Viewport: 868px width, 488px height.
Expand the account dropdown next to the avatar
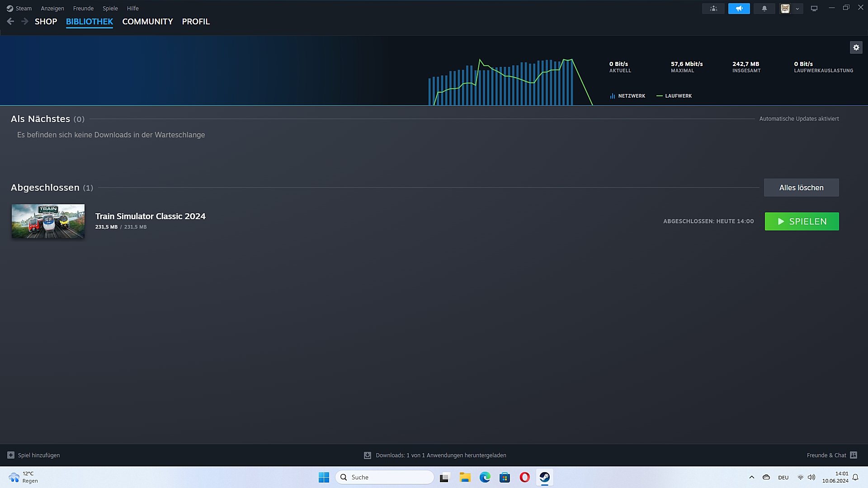point(797,9)
